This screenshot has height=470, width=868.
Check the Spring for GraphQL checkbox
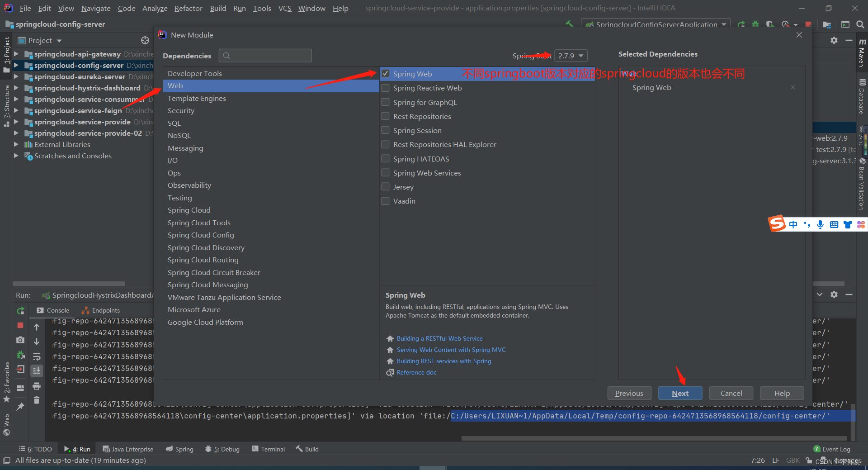(x=386, y=102)
